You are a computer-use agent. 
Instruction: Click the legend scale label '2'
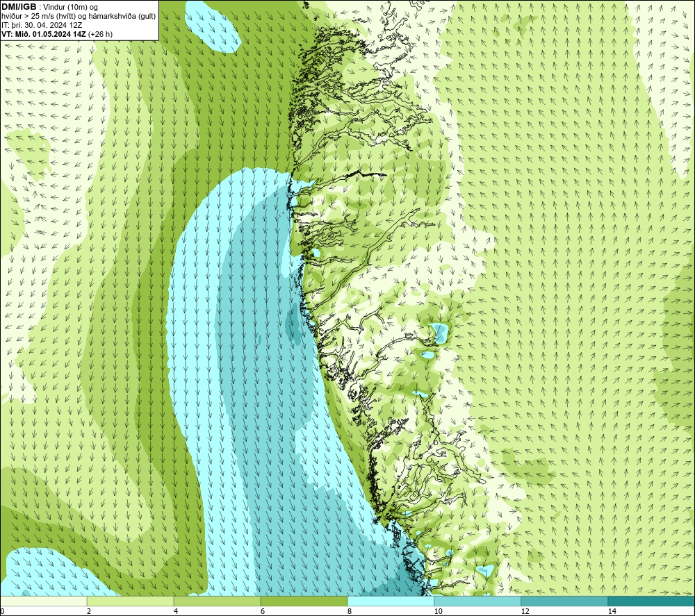pyautogui.click(x=89, y=611)
